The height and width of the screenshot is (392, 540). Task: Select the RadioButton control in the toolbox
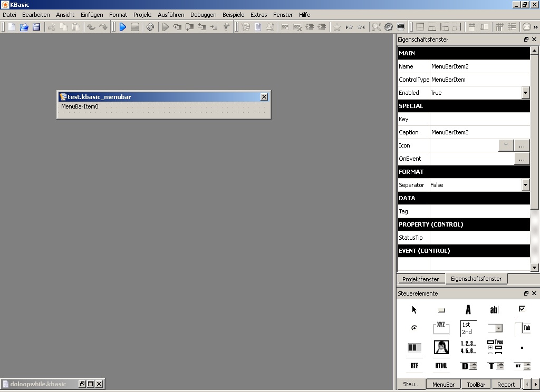(x=414, y=328)
